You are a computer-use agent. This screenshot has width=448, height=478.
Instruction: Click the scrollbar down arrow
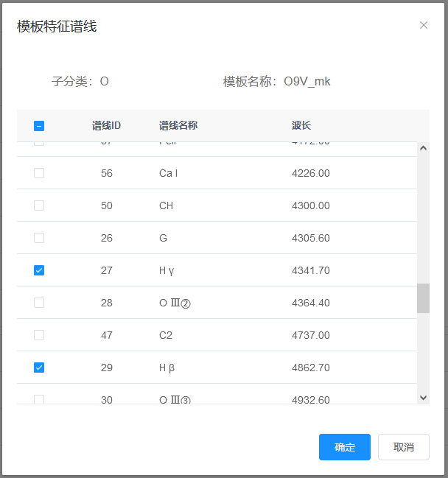tap(423, 398)
